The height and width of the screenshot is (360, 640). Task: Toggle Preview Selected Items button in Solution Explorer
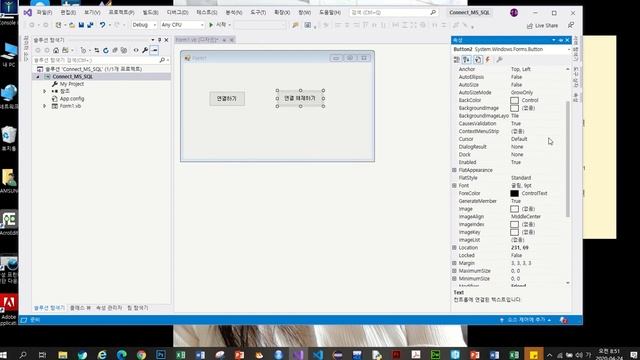pyautogui.click(x=154, y=50)
